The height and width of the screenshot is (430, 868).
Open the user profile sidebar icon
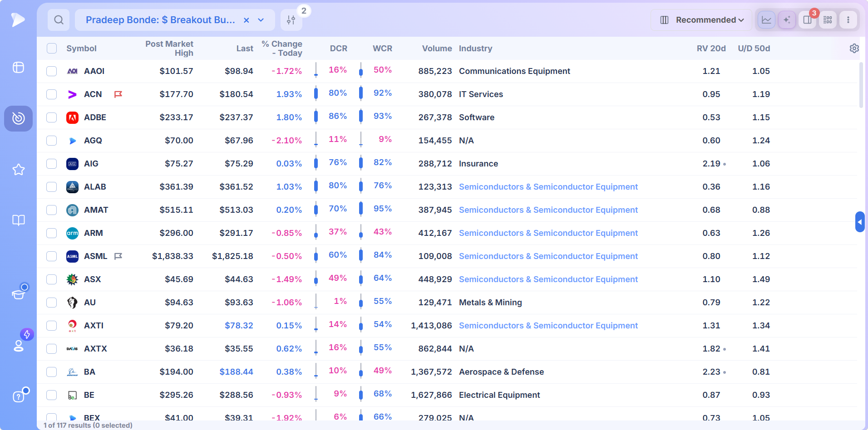click(18, 346)
